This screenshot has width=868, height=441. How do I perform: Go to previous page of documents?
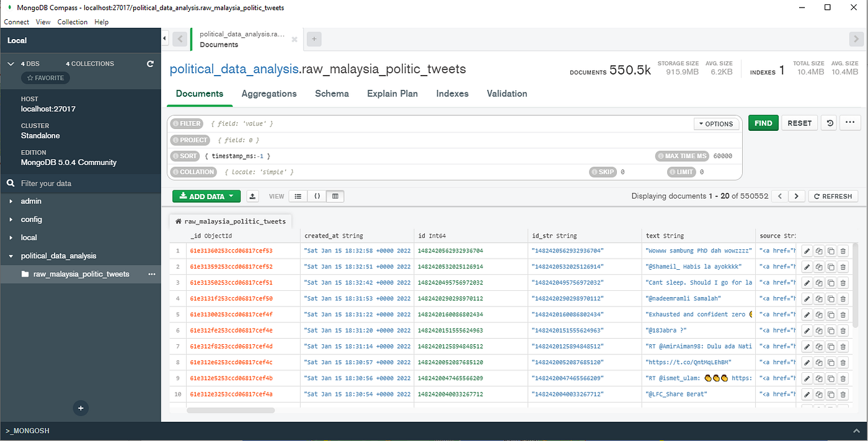pos(781,196)
